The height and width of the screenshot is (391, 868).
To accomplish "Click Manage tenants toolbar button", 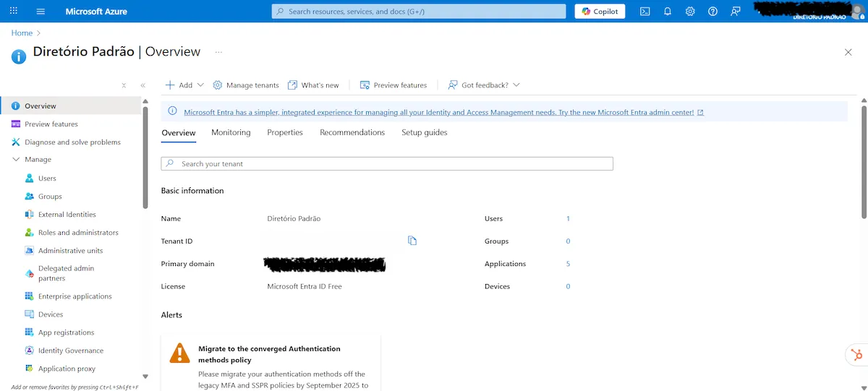I will click(246, 85).
